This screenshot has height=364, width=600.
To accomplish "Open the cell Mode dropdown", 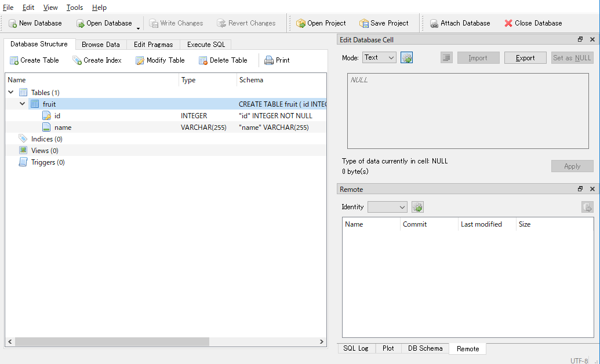I will [379, 57].
